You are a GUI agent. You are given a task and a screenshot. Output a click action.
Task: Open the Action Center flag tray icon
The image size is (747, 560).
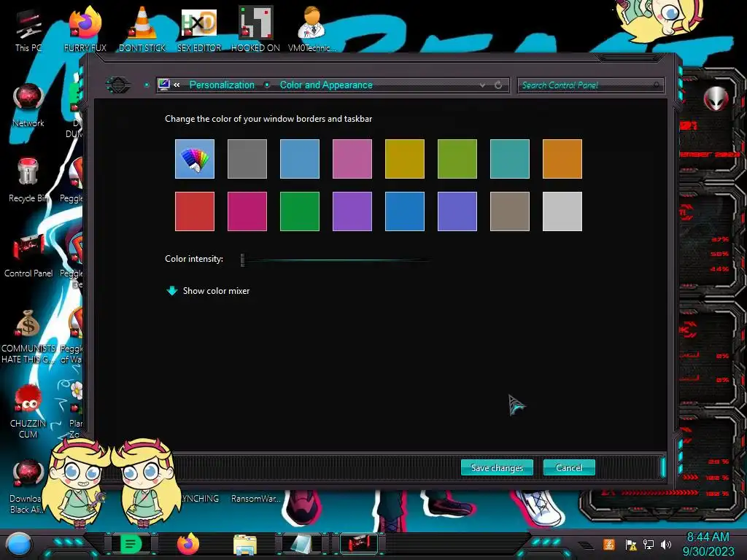click(631, 544)
